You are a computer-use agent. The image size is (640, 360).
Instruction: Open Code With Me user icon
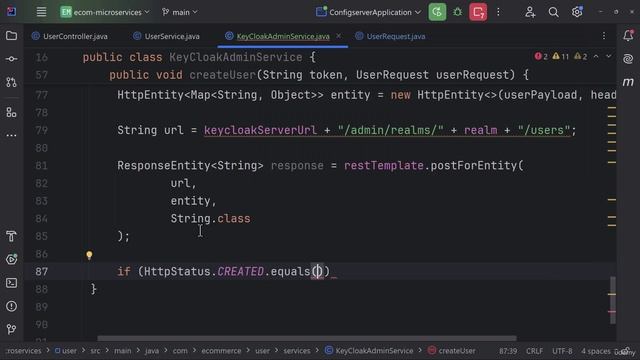coord(530,12)
